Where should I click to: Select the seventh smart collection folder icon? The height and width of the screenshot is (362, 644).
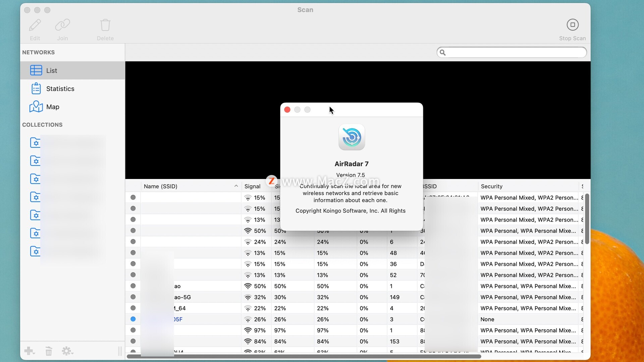coord(35,251)
